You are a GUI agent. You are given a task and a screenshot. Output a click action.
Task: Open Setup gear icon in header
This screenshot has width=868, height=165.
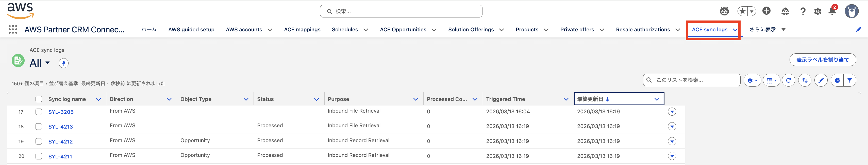pyautogui.click(x=817, y=11)
